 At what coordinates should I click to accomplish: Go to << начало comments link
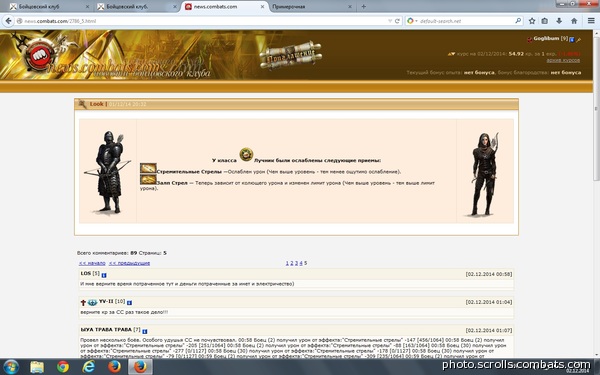coord(92,263)
